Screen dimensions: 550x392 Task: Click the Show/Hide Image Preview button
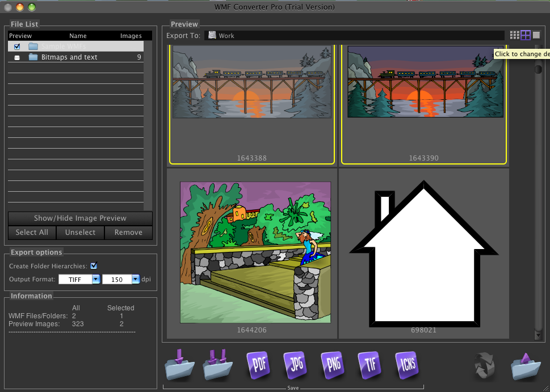click(x=80, y=218)
